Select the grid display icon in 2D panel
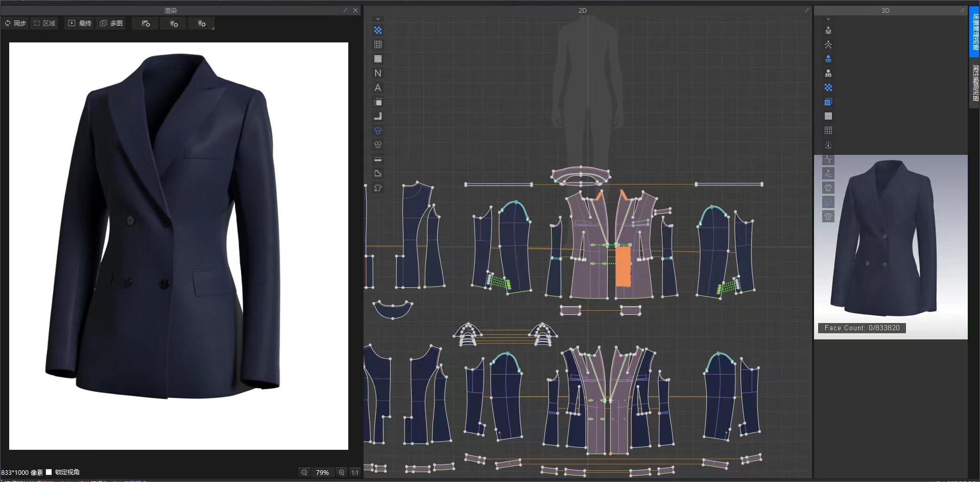980x482 pixels. (378, 44)
